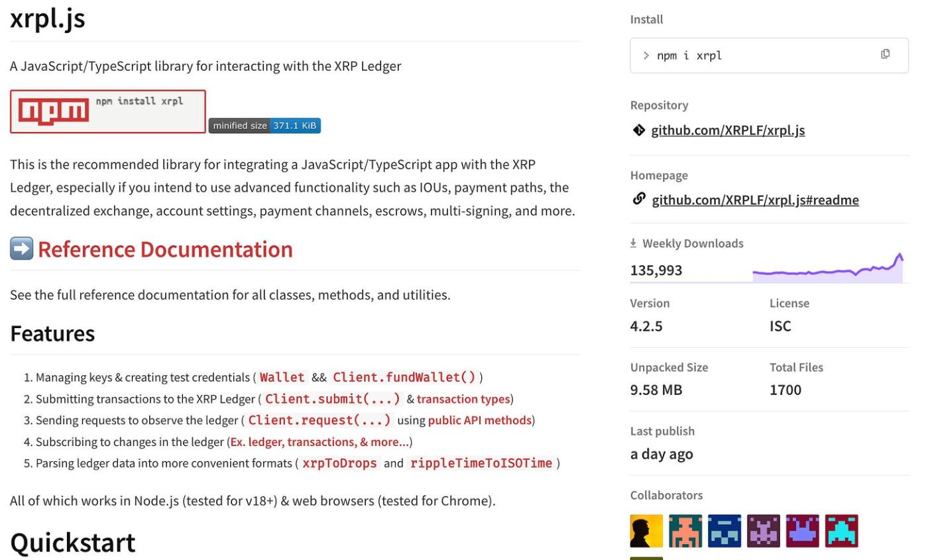Click the Client.request(...) code reference

(x=320, y=420)
